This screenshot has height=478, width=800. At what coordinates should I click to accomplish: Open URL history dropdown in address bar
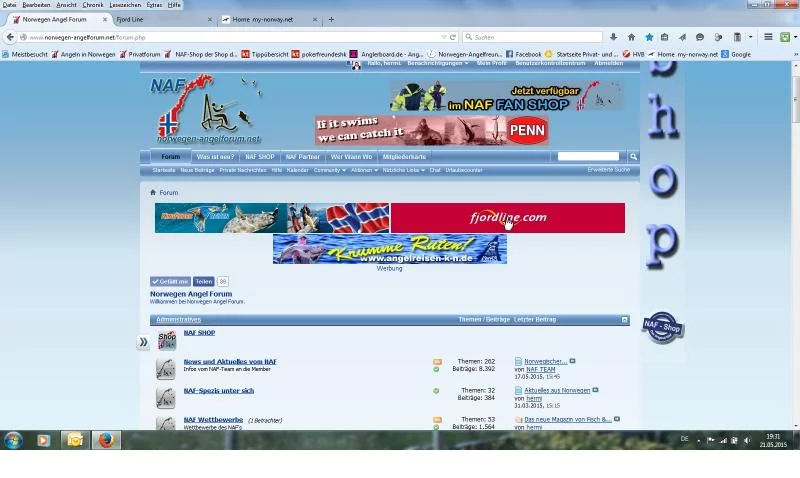(x=443, y=37)
